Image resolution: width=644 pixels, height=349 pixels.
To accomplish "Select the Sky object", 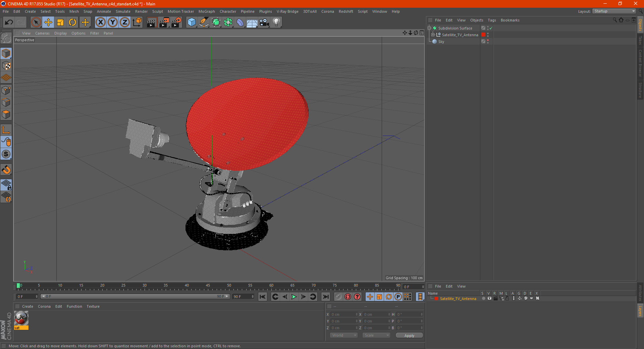I will click(441, 42).
